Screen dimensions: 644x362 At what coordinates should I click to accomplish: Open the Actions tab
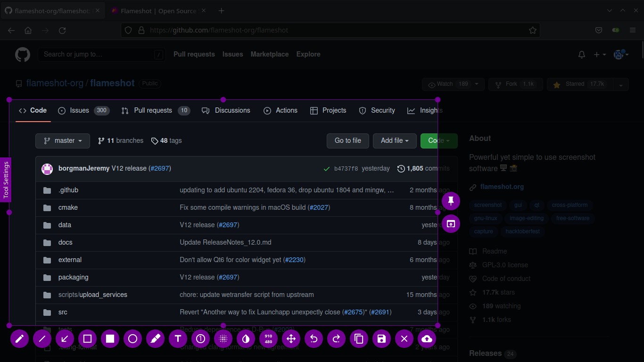[281, 110]
